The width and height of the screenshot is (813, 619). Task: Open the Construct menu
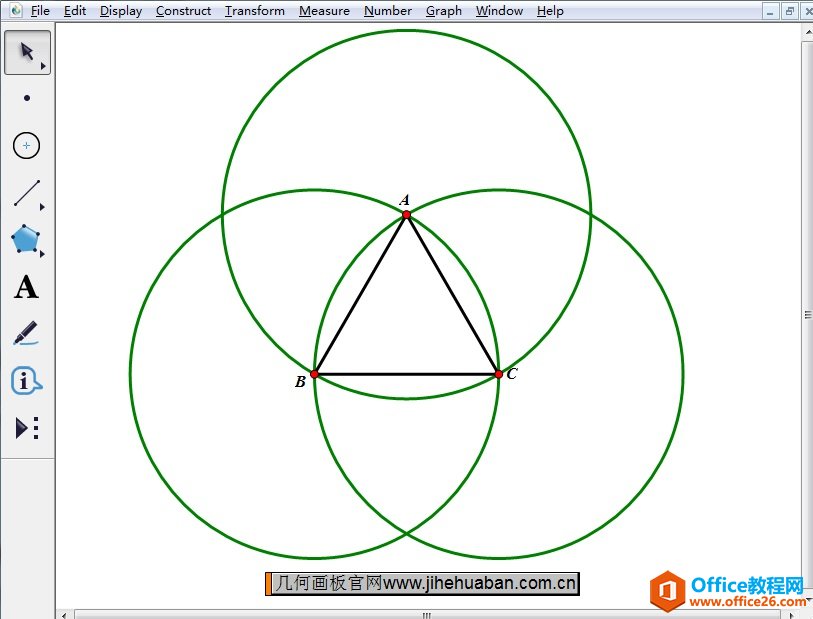(183, 11)
